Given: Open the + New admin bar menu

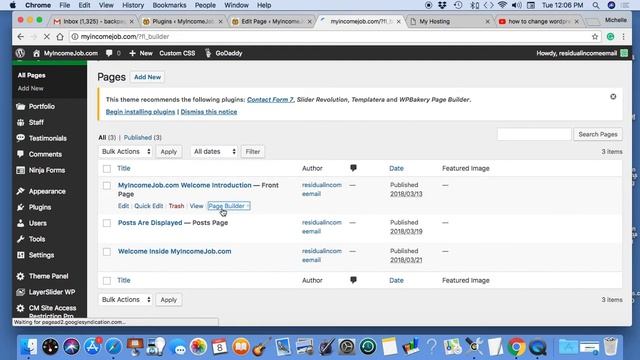Looking at the screenshot, I should (x=141, y=53).
